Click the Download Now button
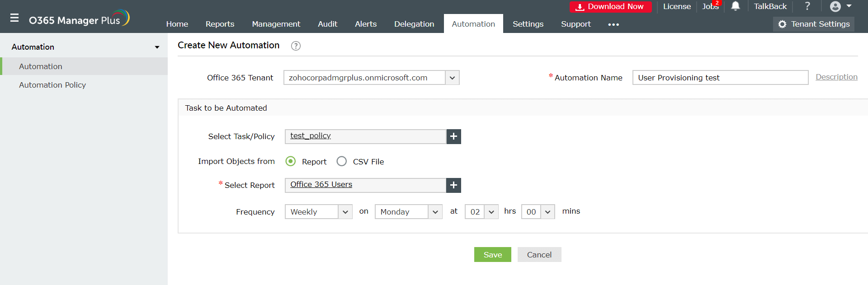 coord(610,7)
